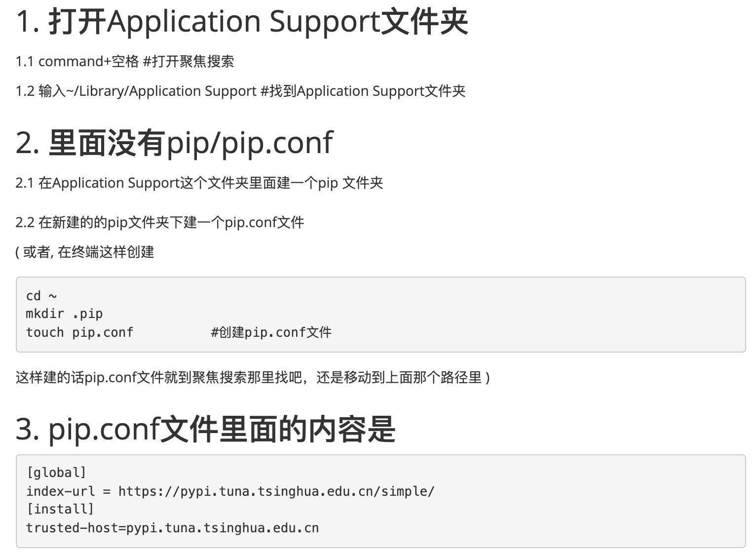Click the 'trusted-host=pypi.tuna.tsinghua.edu.cn' line
Viewport: 756px width, 556px height.
(x=172, y=528)
